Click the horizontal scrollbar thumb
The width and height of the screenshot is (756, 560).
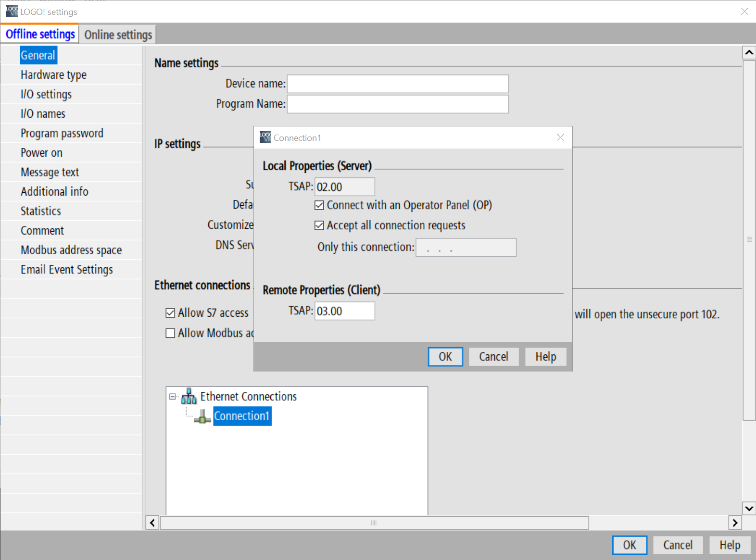374,523
